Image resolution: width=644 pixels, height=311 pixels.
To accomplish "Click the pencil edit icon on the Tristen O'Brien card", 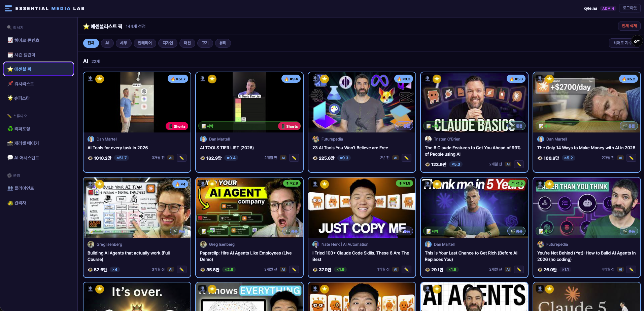I will point(519,164).
